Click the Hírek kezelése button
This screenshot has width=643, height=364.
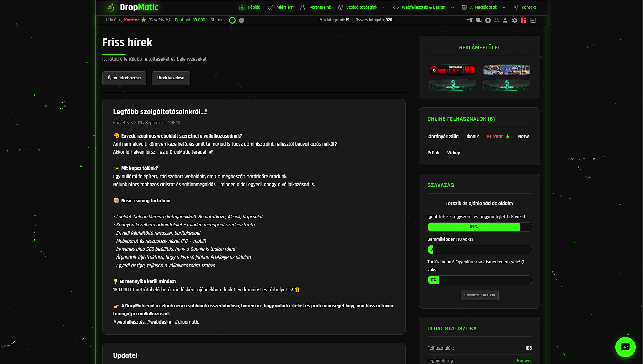coord(171,78)
